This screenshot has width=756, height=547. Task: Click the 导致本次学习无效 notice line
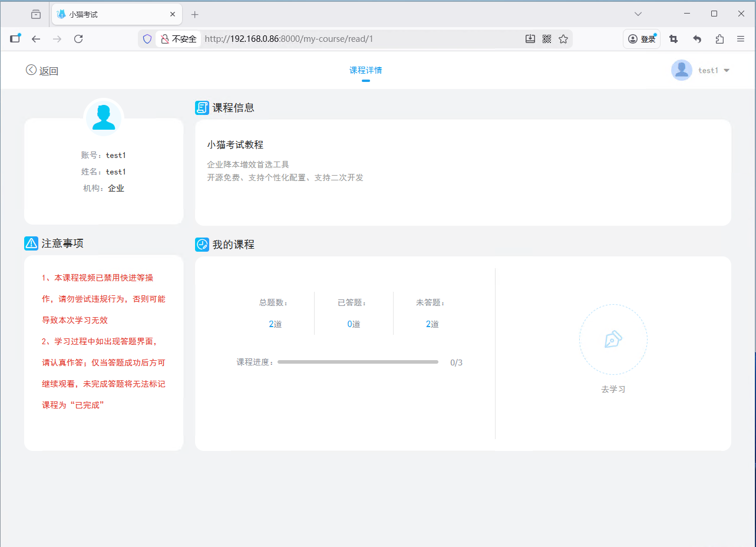75,320
